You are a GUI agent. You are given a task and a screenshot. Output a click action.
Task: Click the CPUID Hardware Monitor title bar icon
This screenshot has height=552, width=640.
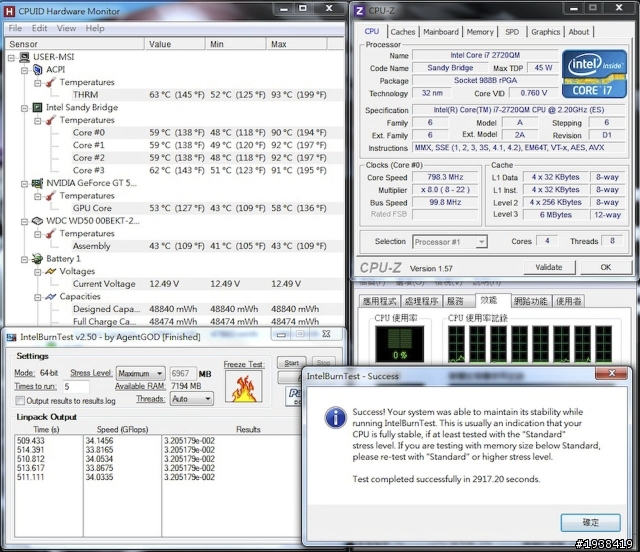9,11
